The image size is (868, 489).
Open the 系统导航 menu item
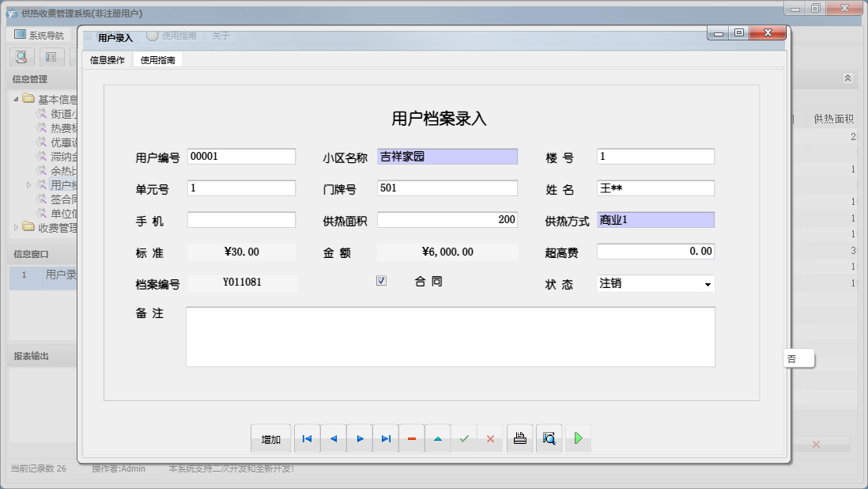40,36
